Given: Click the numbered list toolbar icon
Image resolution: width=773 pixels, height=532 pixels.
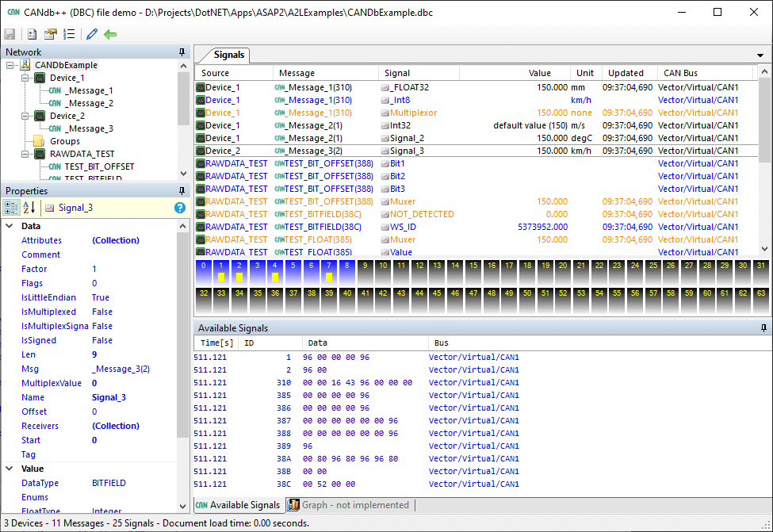Looking at the screenshot, I should (x=69, y=34).
